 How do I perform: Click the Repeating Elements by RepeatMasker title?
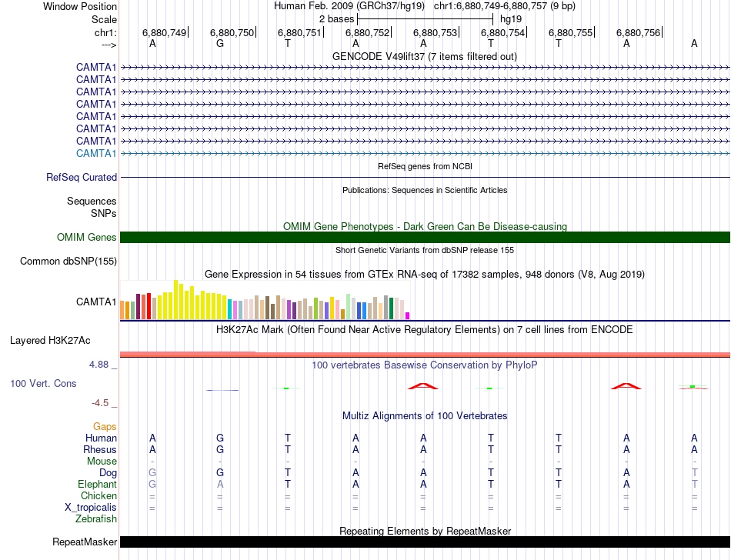click(425, 531)
